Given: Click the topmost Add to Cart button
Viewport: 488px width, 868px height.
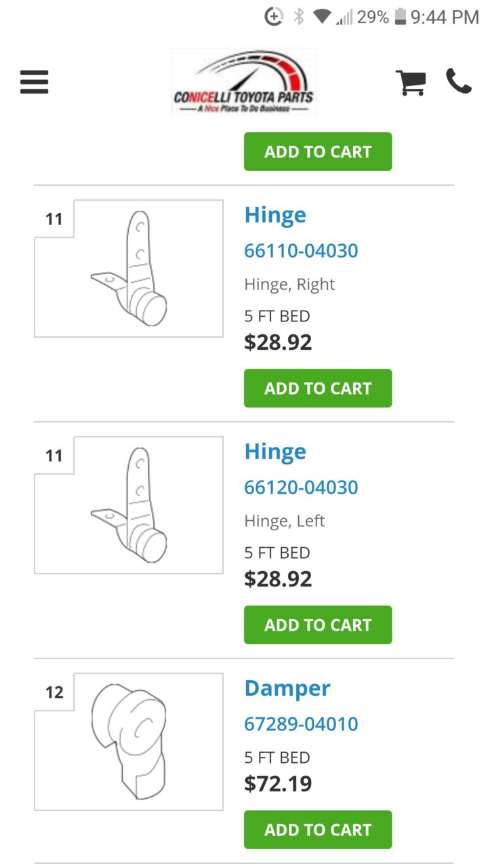Looking at the screenshot, I should (318, 151).
